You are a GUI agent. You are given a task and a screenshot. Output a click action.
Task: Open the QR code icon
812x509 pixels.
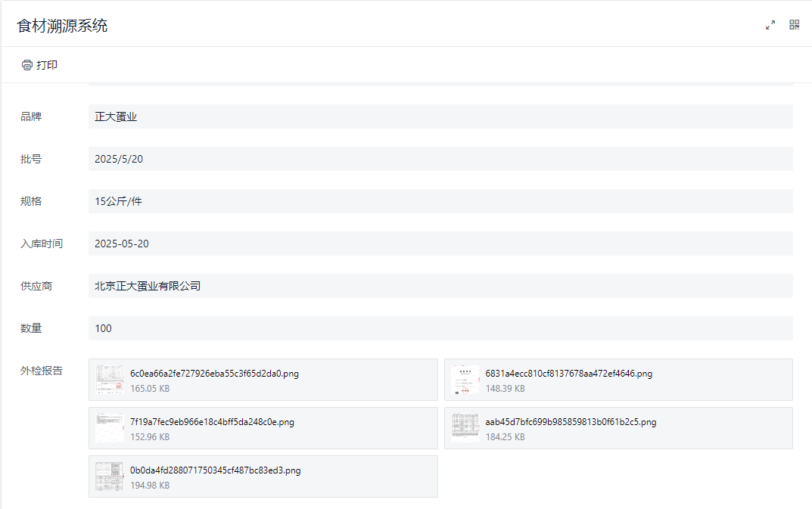point(794,25)
